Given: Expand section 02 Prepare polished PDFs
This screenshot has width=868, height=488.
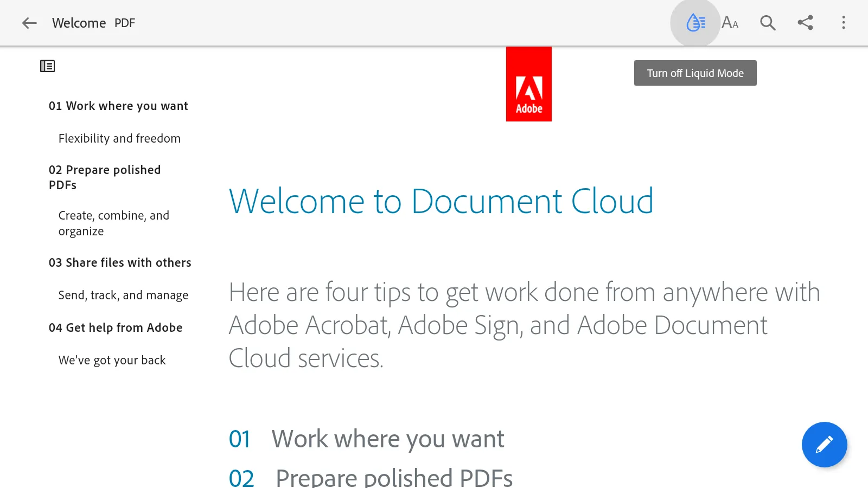Looking at the screenshot, I should point(105,177).
